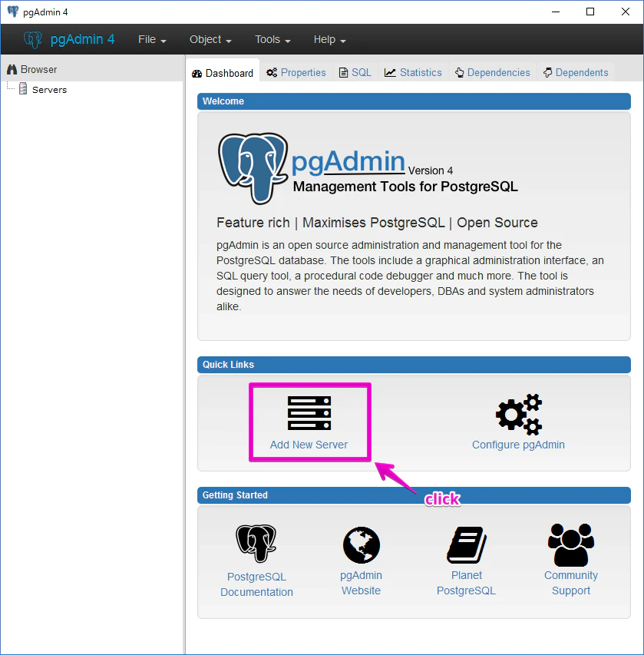Screen dimensions: 644x655
Task: Minimize the pgAdmin 4 window
Action: pyautogui.click(x=556, y=12)
